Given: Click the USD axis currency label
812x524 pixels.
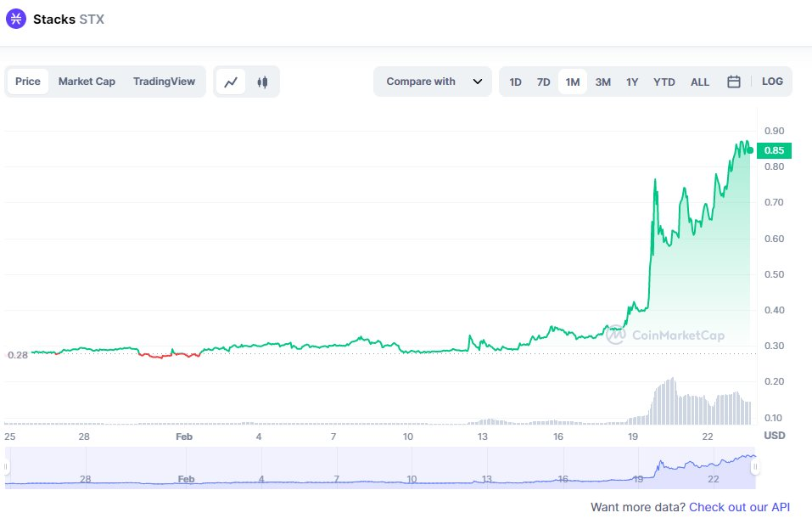Looking at the screenshot, I should 774,436.
